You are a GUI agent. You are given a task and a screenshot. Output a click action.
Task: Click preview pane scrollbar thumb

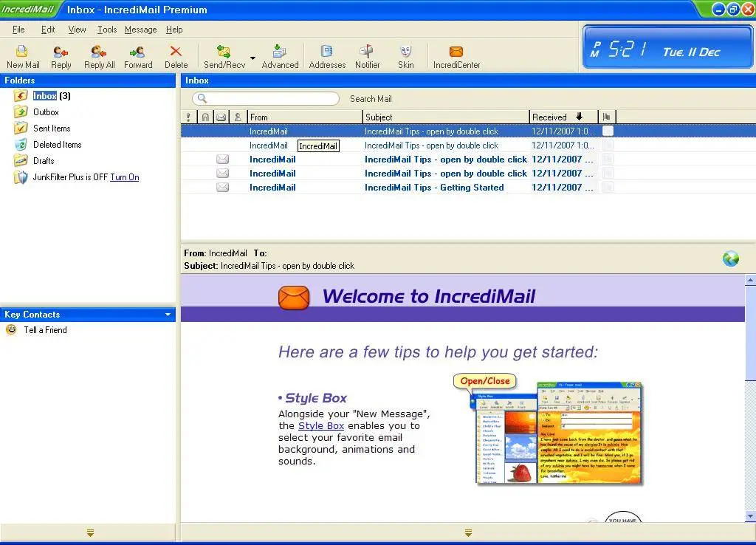750,332
